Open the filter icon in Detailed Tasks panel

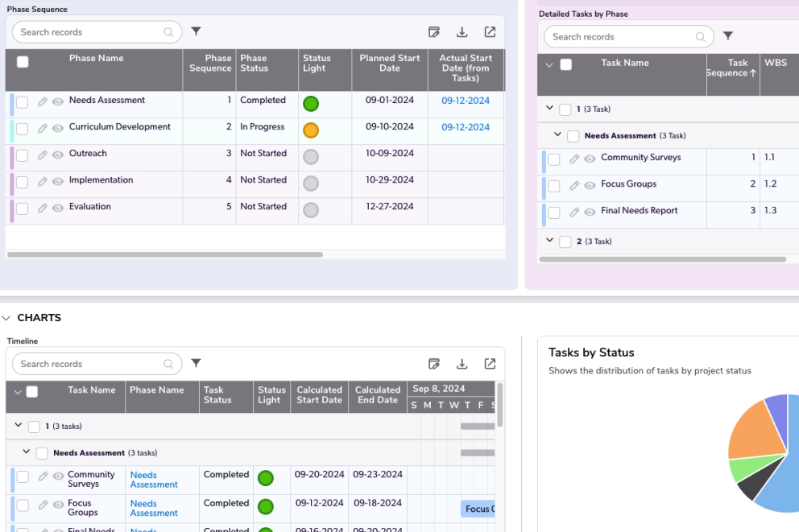(727, 35)
